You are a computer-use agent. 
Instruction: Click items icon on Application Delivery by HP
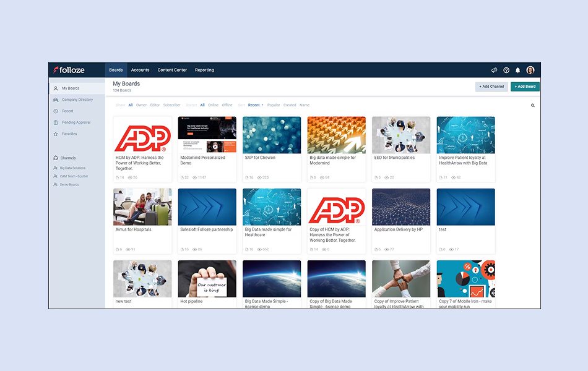(376, 250)
